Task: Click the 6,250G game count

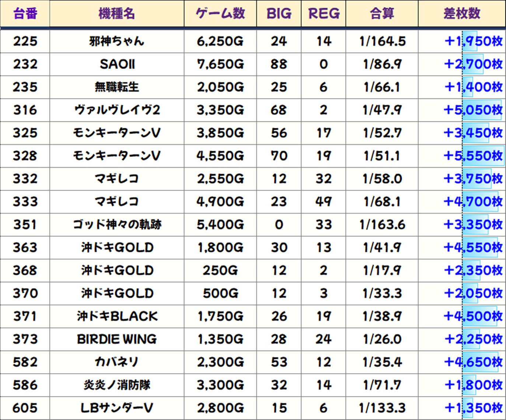Action: tap(220, 41)
